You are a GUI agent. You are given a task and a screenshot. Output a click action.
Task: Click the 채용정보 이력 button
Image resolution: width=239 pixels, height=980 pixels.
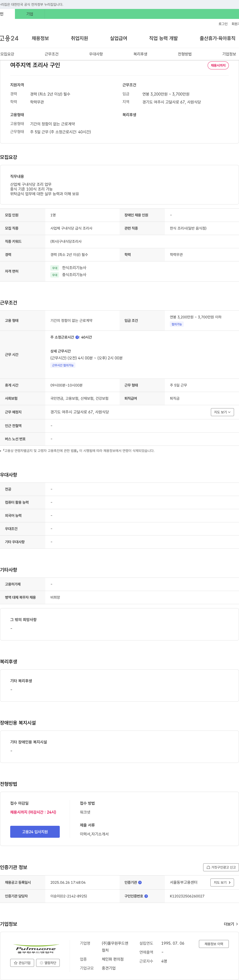(214, 944)
